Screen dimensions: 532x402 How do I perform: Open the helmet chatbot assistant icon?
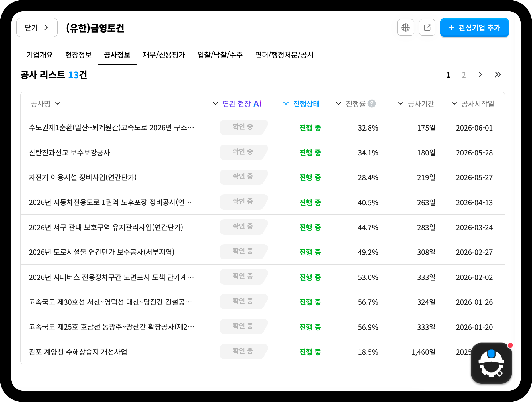(x=491, y=363)
